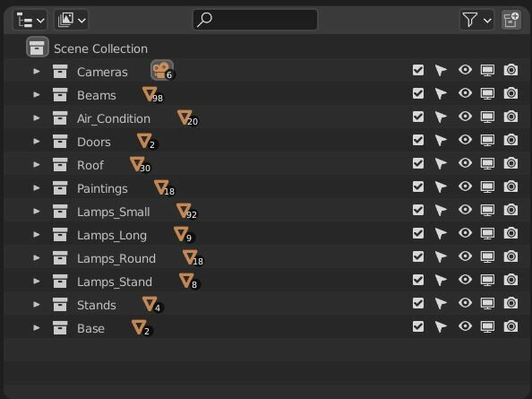Disable render camera for Lamps_Stand

click(x=511, y=280)
